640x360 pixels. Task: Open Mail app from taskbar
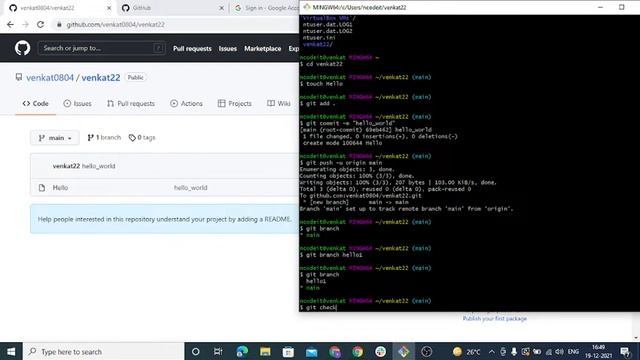point(311,351)
